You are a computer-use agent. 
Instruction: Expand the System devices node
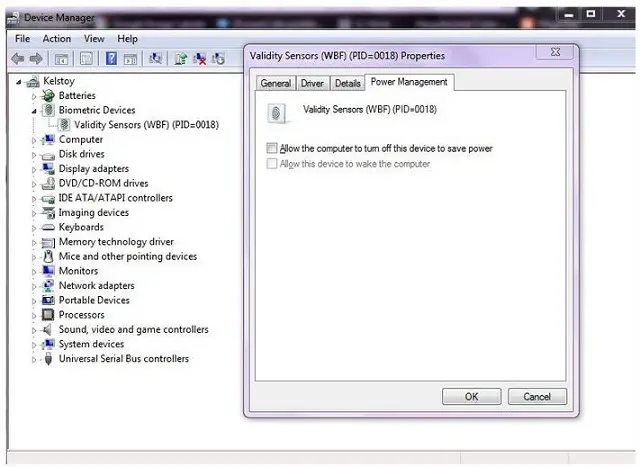[x=34, y=345]
